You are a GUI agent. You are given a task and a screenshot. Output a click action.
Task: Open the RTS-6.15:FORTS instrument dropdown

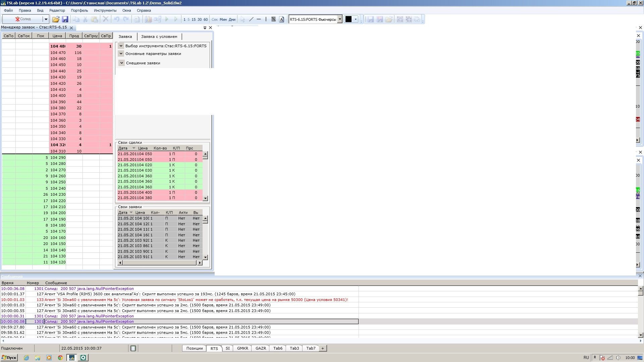(x=340, y=19)
